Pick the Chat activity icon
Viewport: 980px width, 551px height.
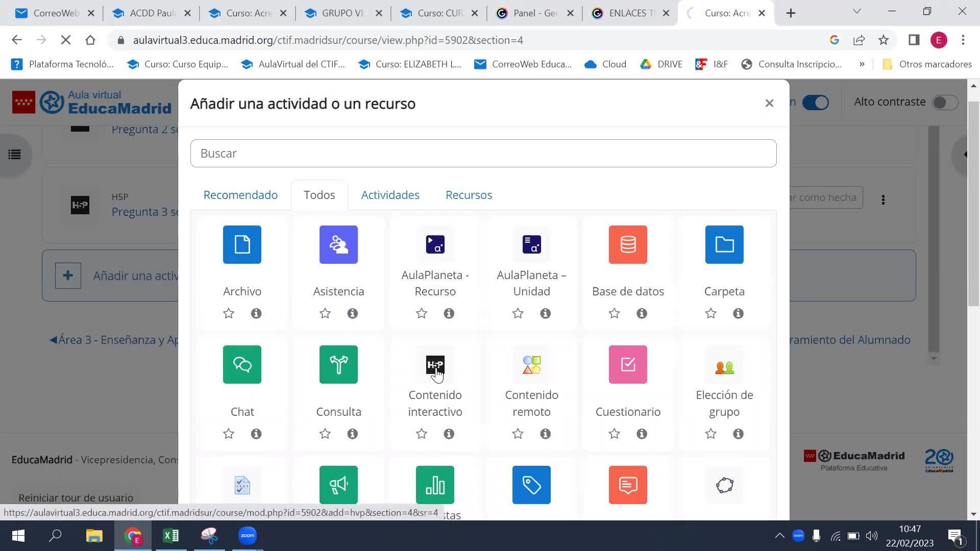pyautogui.click(x=242, y=364)
